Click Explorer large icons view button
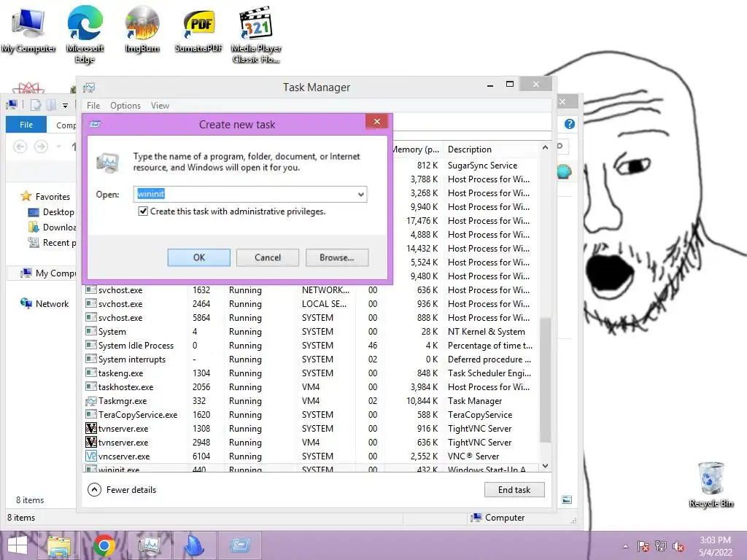The width and height of the screenshot is (747, 560). (566, 499)
